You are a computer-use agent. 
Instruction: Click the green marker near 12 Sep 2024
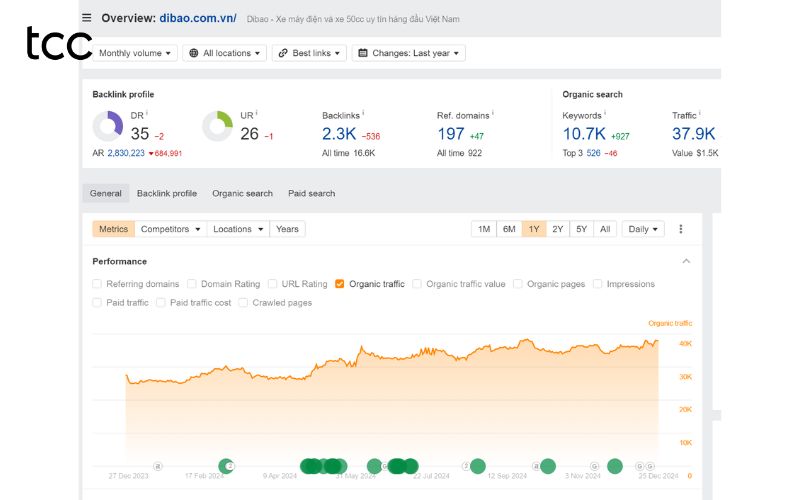point(478,466)
